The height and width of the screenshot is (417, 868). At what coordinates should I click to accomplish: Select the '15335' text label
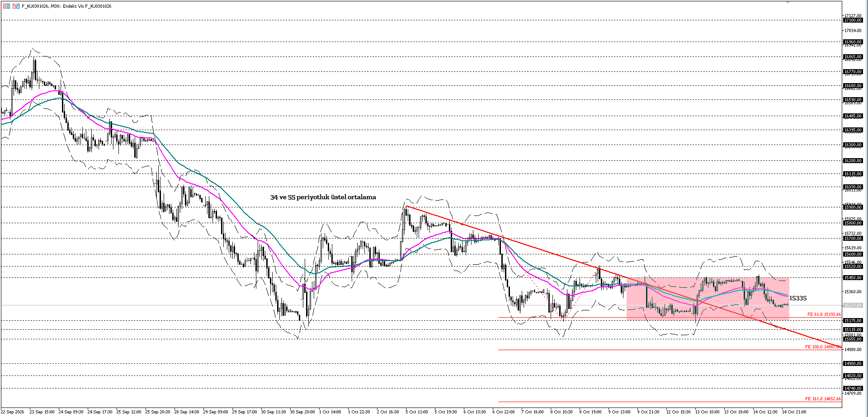(798, 298)
